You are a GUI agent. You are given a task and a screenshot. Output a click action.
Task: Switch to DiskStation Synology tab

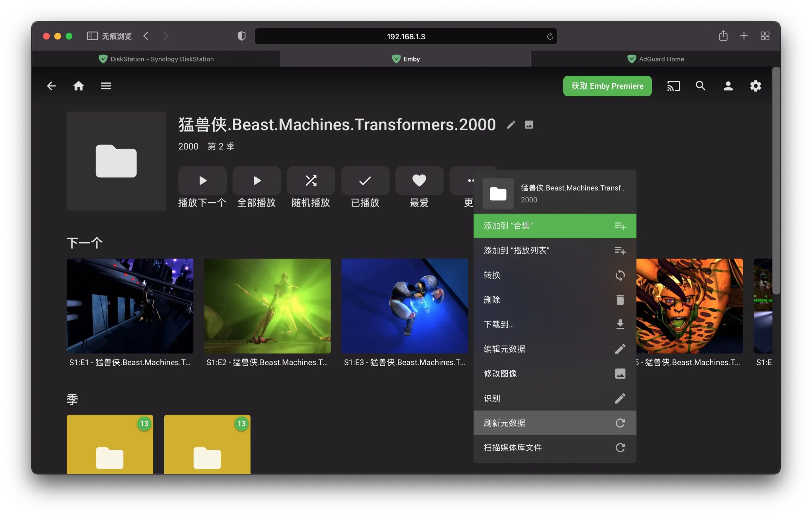pos(156,59)
